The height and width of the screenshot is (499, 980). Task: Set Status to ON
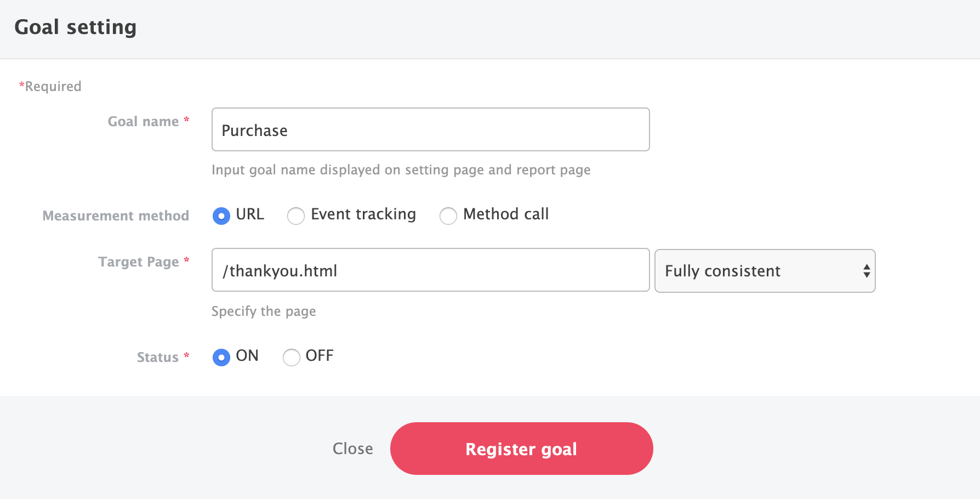(221, 358)
